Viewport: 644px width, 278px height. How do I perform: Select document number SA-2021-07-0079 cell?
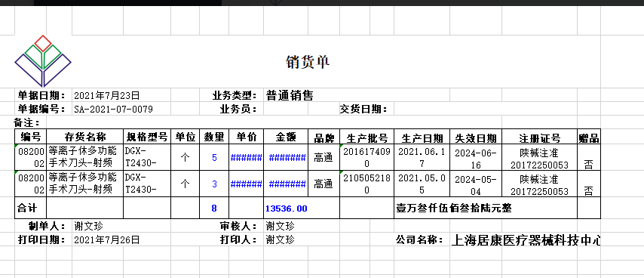(x=114, y=109)
